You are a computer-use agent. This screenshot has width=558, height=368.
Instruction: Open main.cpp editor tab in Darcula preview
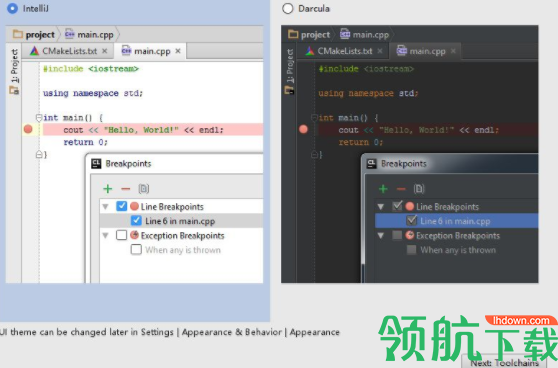(426, 51)
